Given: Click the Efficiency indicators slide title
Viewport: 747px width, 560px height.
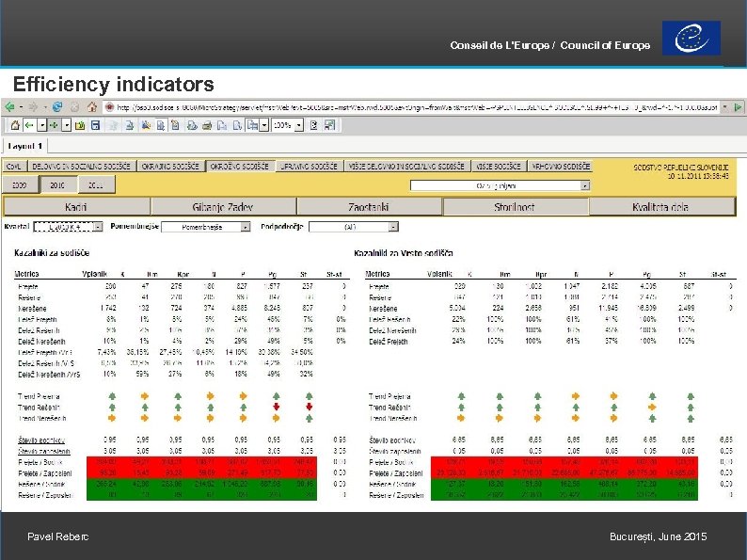Looking at the screenshot, I should click(x=114, y=84).
